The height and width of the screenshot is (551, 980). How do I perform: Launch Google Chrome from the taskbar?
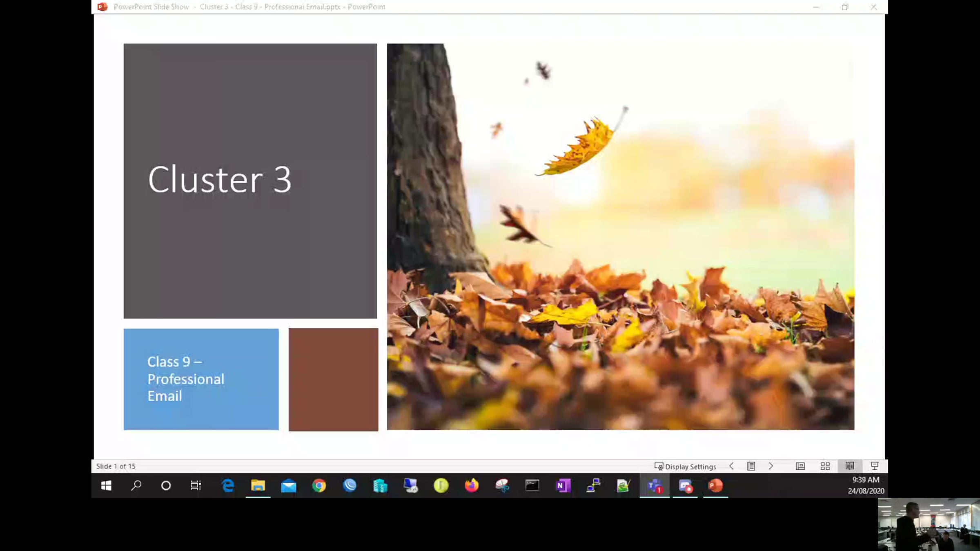319,486
